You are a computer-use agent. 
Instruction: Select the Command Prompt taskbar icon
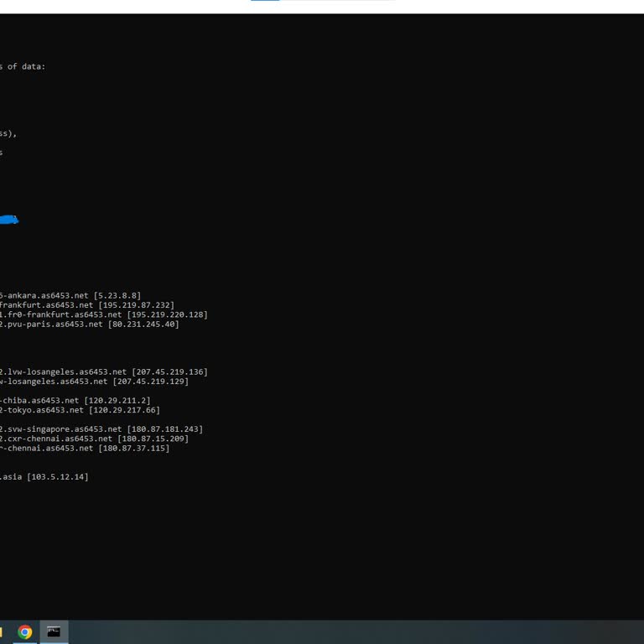(54, 631)
